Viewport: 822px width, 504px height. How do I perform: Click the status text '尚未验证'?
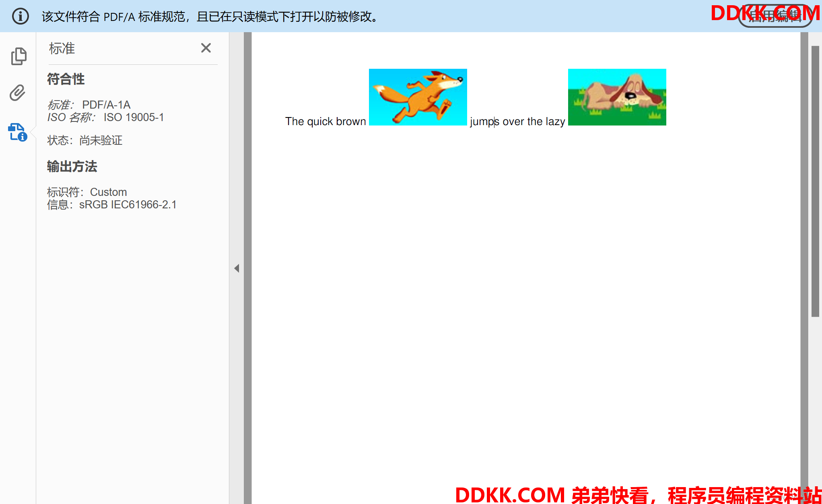click(x=101, y=140)
